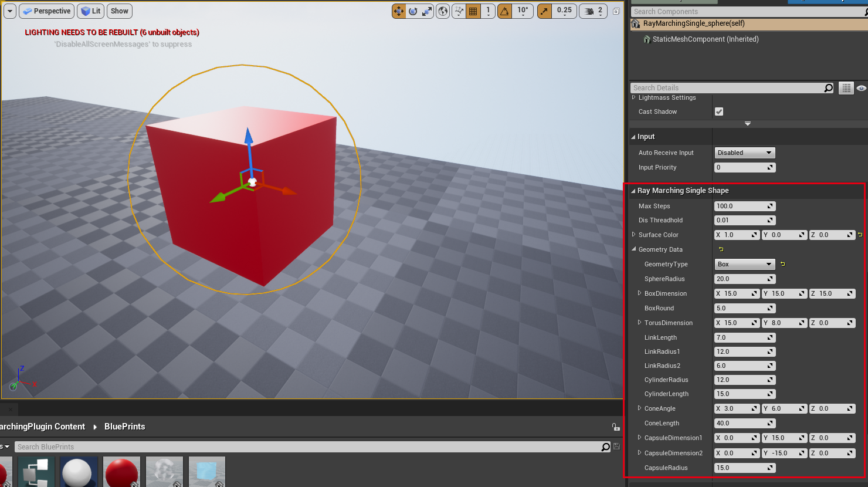Edit the Max Steps value 100.0
868x487 pixels.
pyautogui.click(x=745, y=206)
